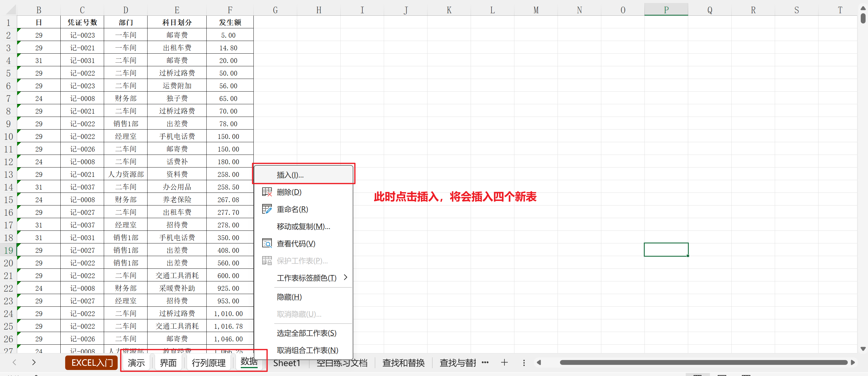
Task: Click the vertical ellipsis sheet options icon
Action: point(524,362)
